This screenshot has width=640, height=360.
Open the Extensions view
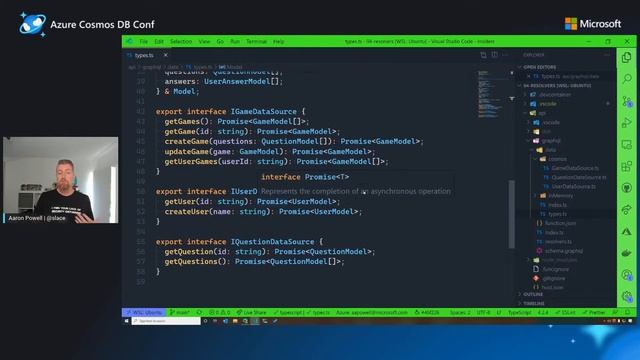click(x=627, y=166)
